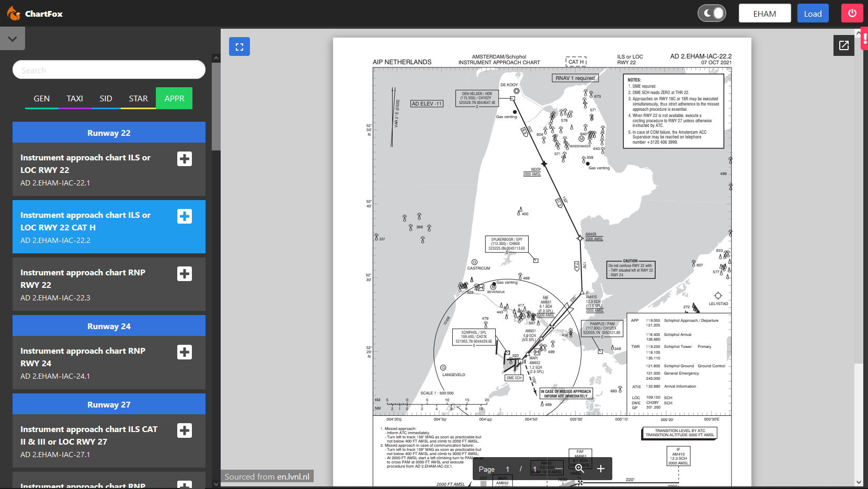Click the Runway 22 group header
Screen dimensions: 868x489
click(109, 133)
